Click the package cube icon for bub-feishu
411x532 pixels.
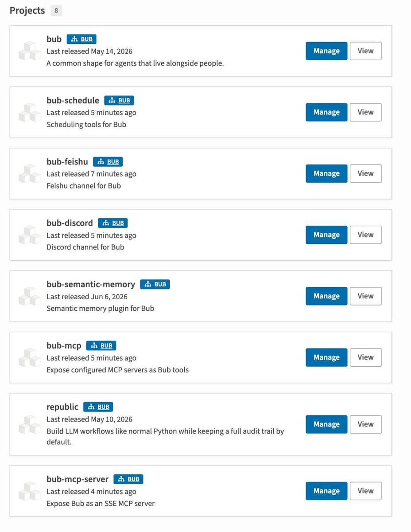(30, 173)
